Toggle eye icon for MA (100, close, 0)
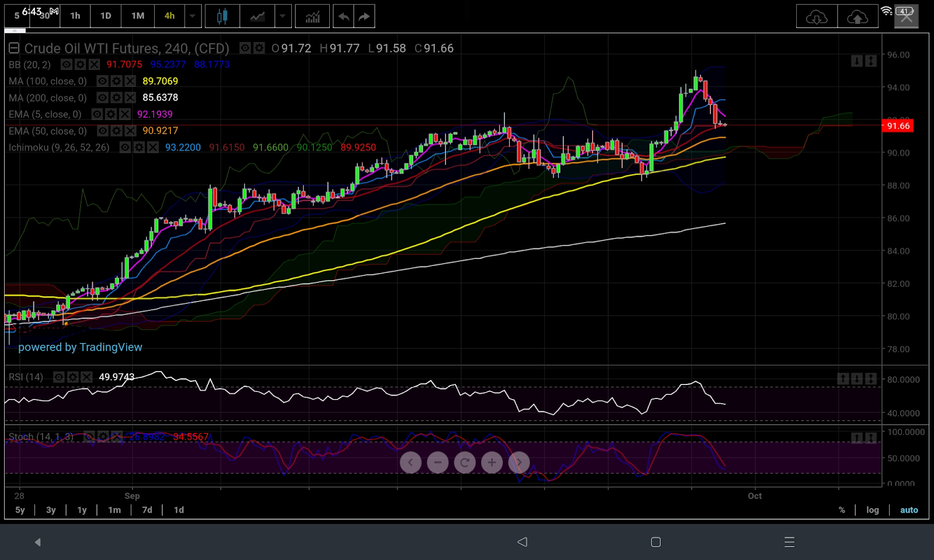Viewport: 934px width, 560px height. (102, 81)
